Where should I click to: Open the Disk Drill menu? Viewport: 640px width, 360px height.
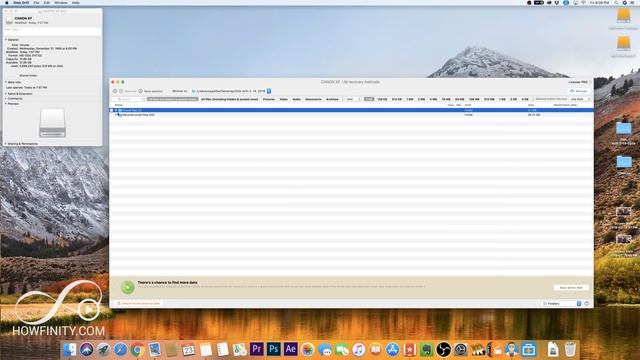pos(21,2)
